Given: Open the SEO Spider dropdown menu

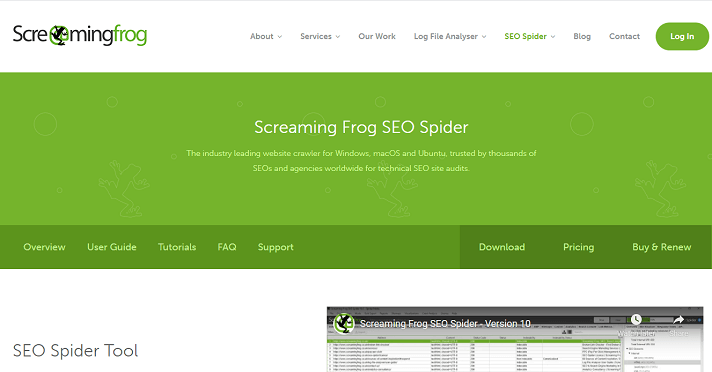Looking at the screenshot, I should (529, 36).
